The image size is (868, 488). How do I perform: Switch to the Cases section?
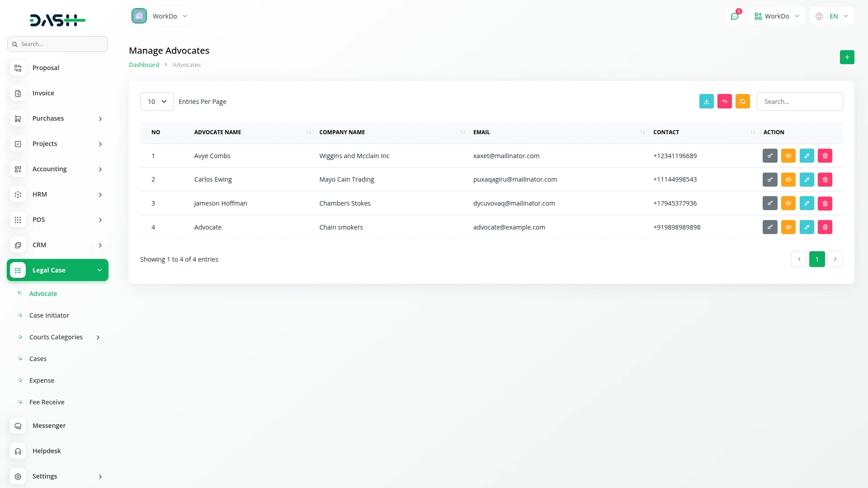point(38,358)
